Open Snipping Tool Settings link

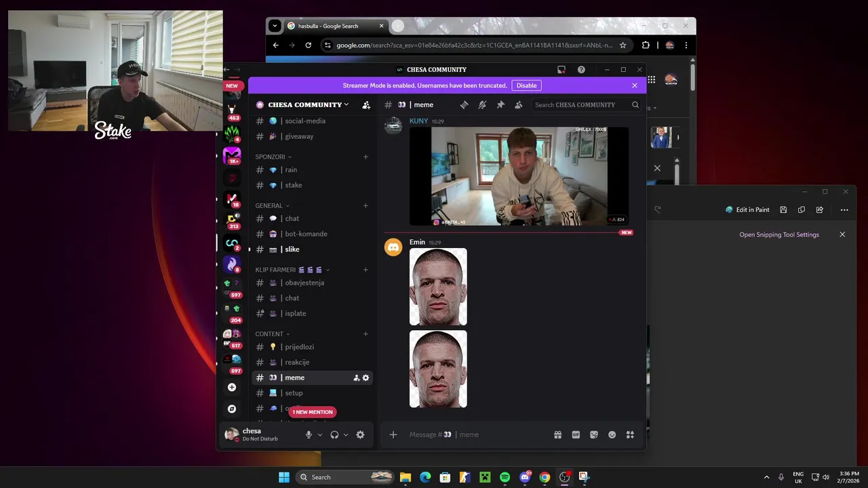[779, 235]
